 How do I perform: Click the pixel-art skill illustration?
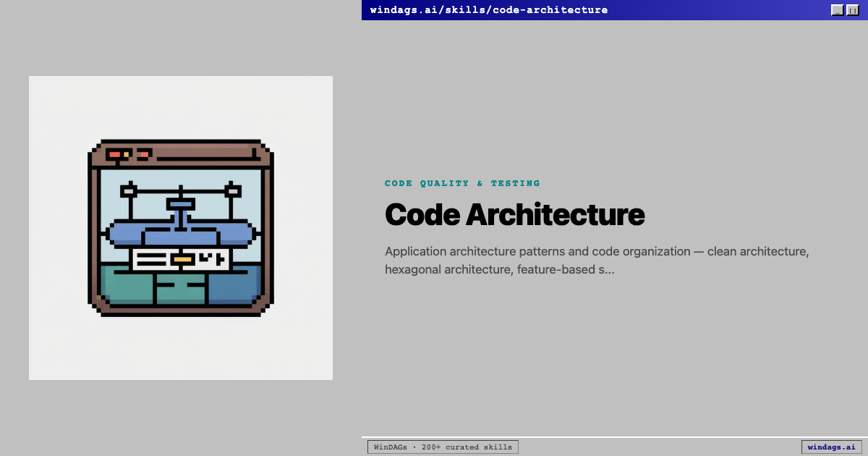pyautogui.click(x=180, y=227)
